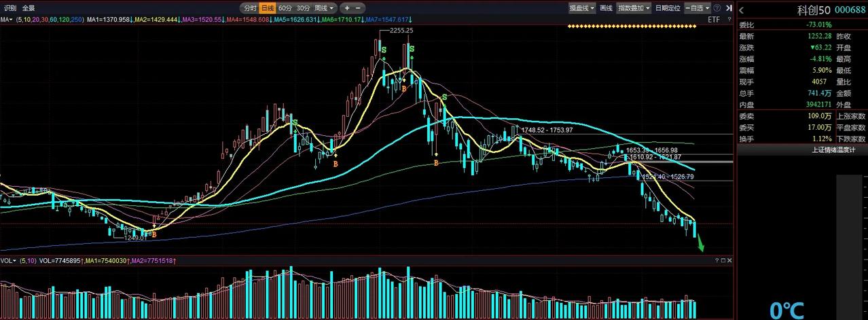Click the 画线 drawing button
The width and height of the screenshot is (868, 320).
(606, 8)
